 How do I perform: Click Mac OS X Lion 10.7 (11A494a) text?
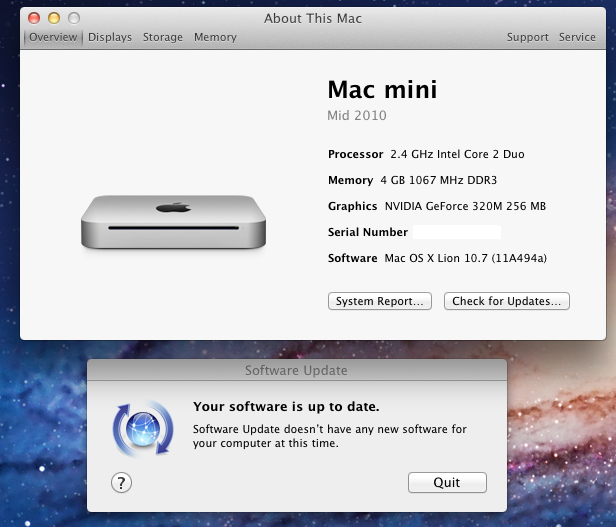466,258
